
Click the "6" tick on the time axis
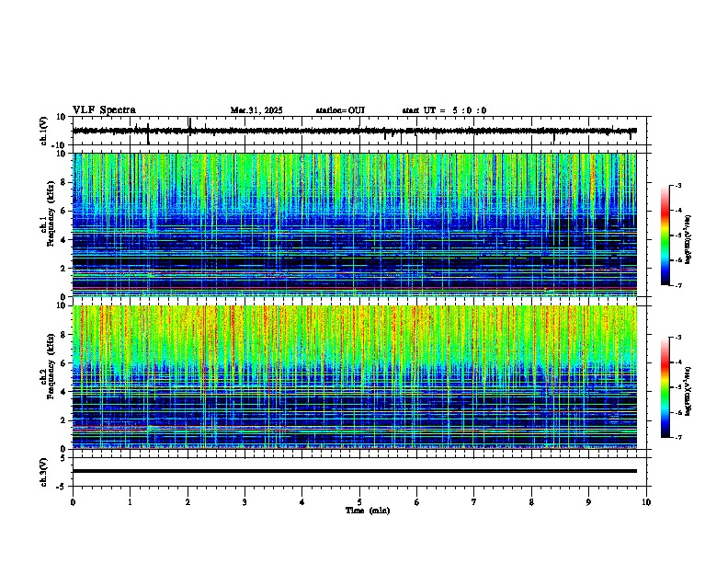(417, 502)
